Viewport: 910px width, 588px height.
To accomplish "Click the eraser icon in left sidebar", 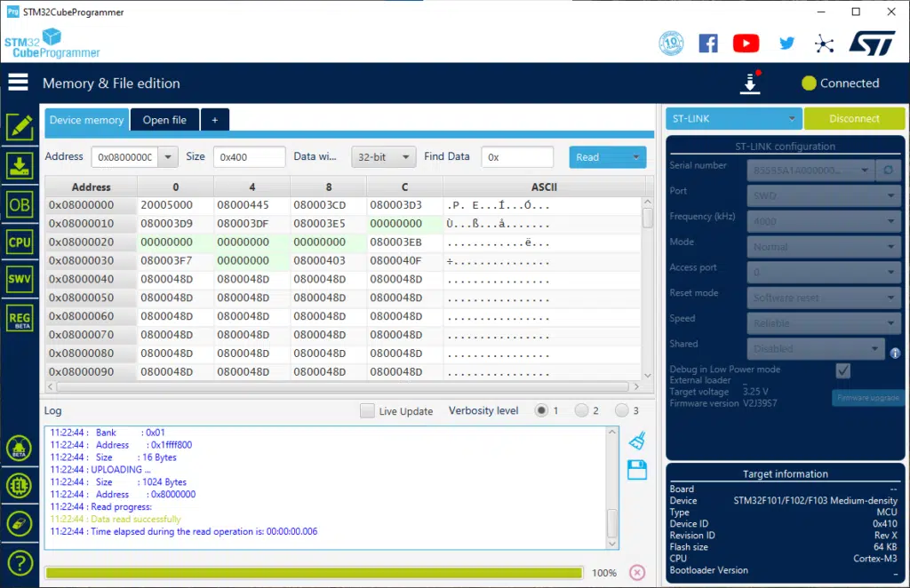I will coord(20,524).
